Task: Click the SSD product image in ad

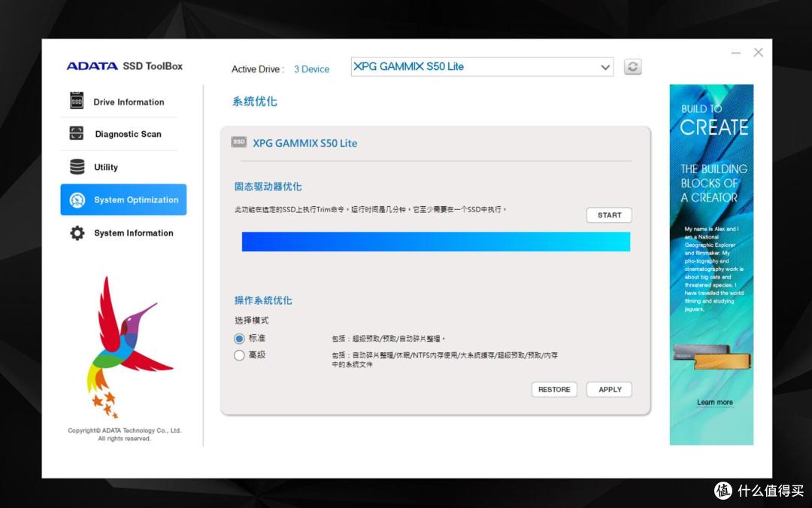Action: click(711, 357)
